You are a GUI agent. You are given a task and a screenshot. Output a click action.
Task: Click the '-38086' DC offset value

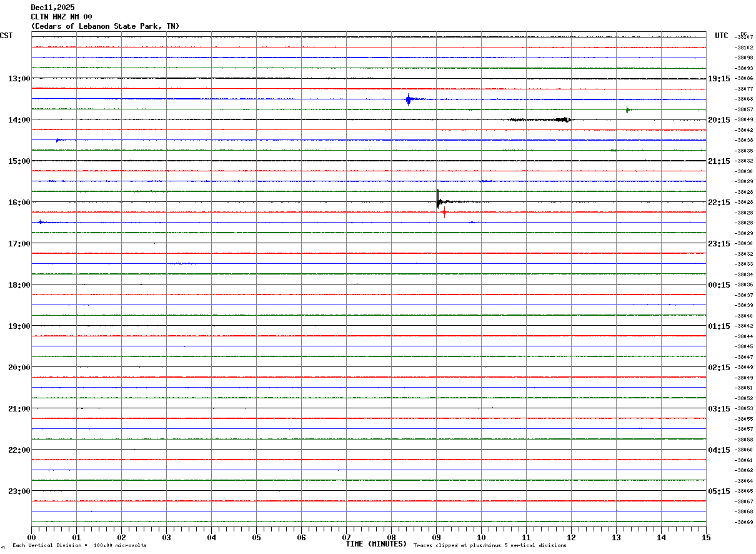point(744,78)
